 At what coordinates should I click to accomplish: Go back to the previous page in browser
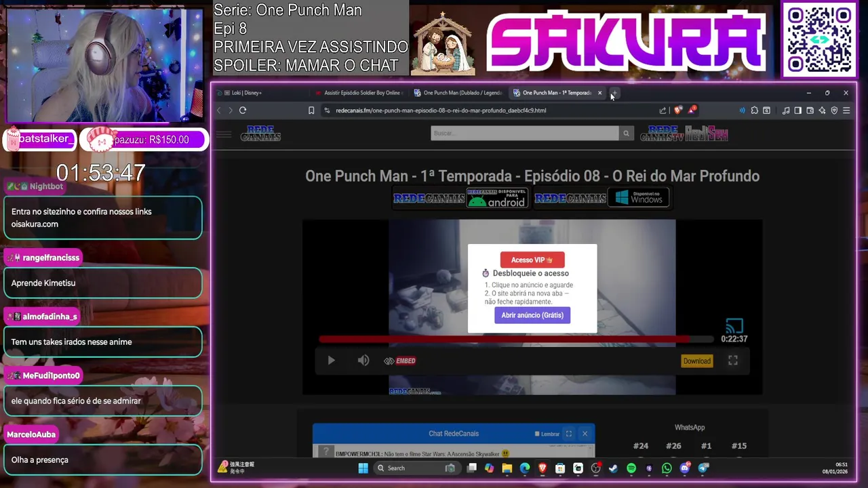[219, 110]
